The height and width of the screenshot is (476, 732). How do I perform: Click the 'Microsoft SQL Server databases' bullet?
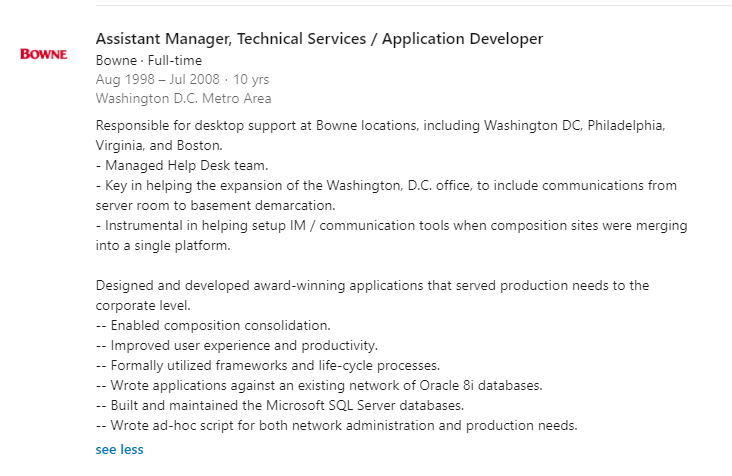[x=280, y=406]
